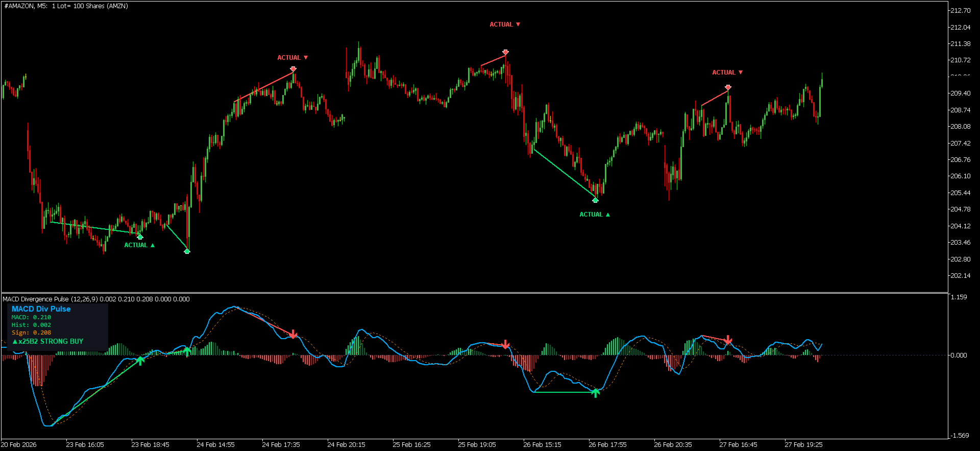Click the Sign: 0.208 readout
The image size is (980, 451).
[31, 333]
